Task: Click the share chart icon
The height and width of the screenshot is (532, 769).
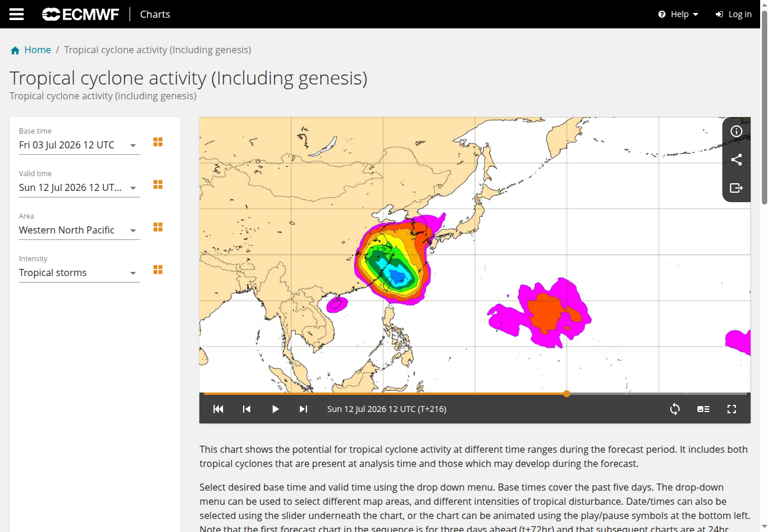Action: [x=736, y=160]
